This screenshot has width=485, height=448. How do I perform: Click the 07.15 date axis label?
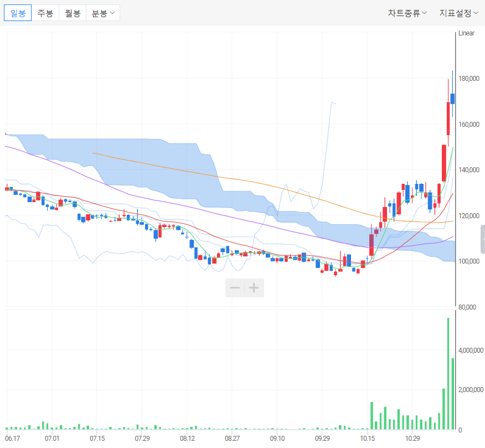(x=97, y=439)
